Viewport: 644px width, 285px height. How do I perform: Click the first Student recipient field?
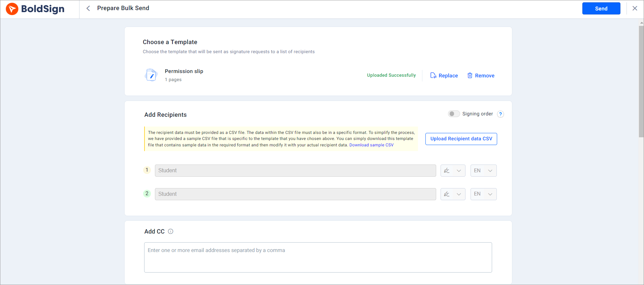click(295, 171)
